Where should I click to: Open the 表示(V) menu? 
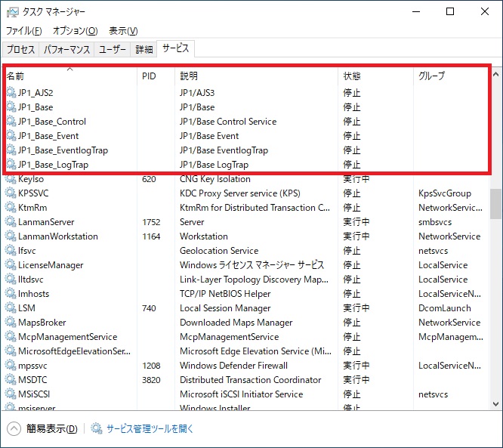[x=123, y=31]
